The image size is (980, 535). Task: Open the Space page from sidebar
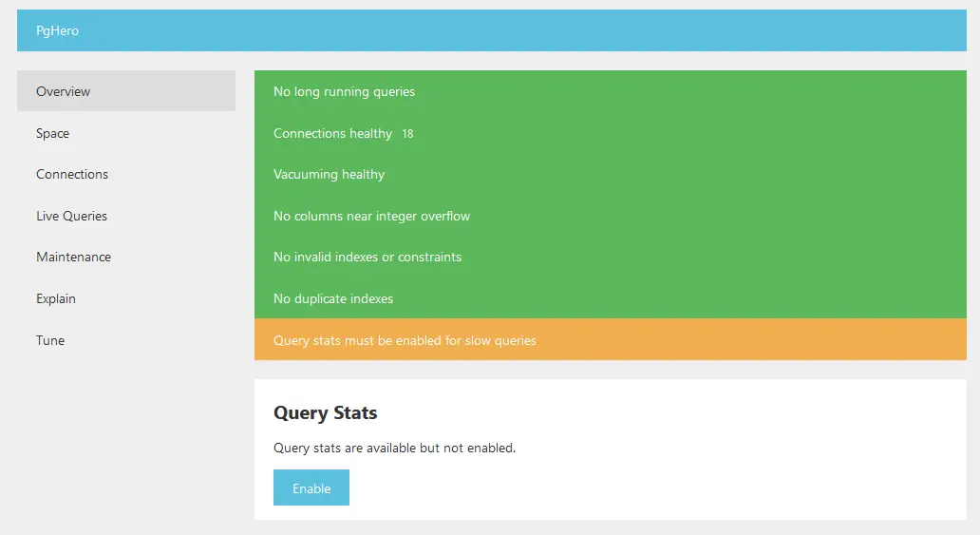(53, 133)
